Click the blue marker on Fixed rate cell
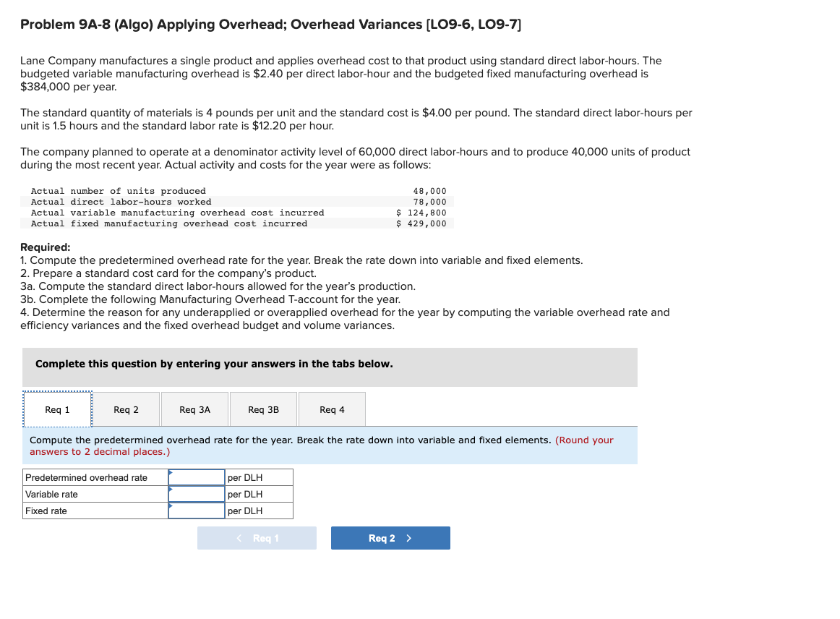 coord(171,506)
